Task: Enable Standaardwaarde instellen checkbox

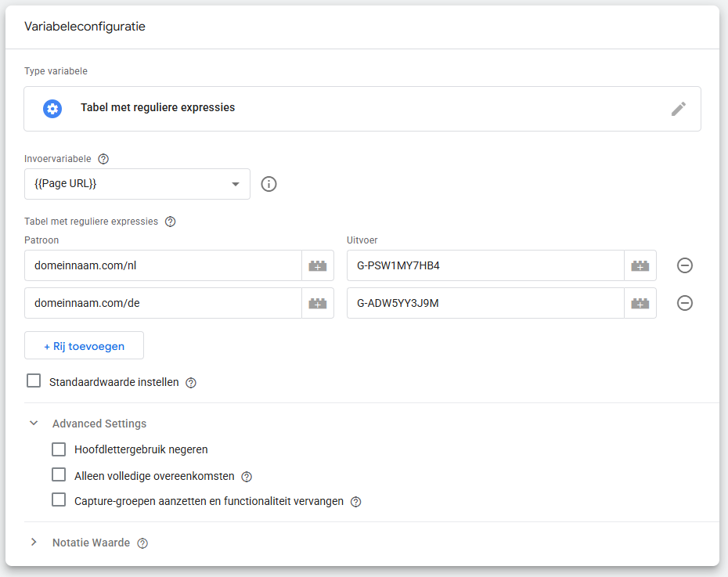Action: pyautogui.click(x=34, y=381)
